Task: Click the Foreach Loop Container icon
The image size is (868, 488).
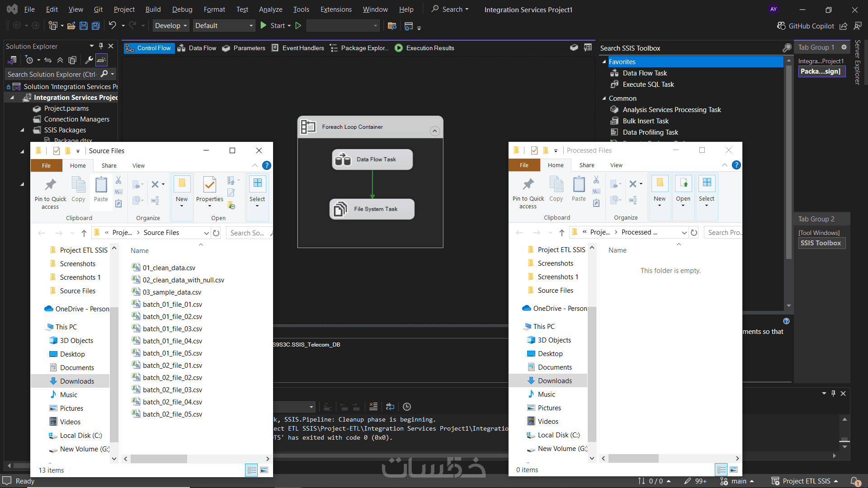Action: pyautogui.click(x=308, y=127)
